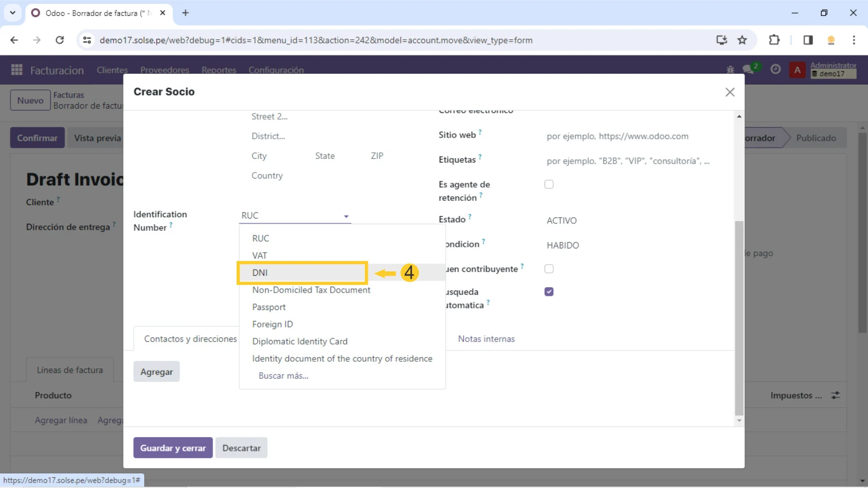
Task: Open the Contactos y direcciones tab
Action: click(x=190, y=339)
